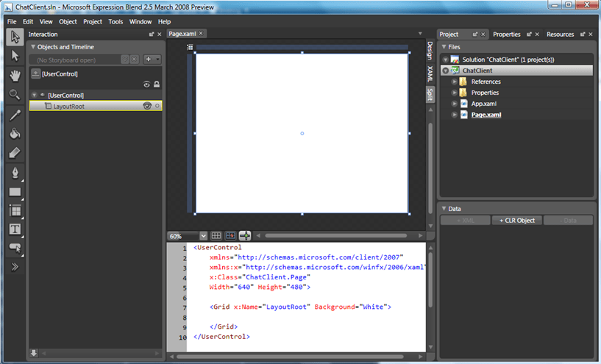Image resolution: width=601 pixels, height=364 pixels.
Task: Click the App.xaml file icon
Action: click(x=463, y=104)
